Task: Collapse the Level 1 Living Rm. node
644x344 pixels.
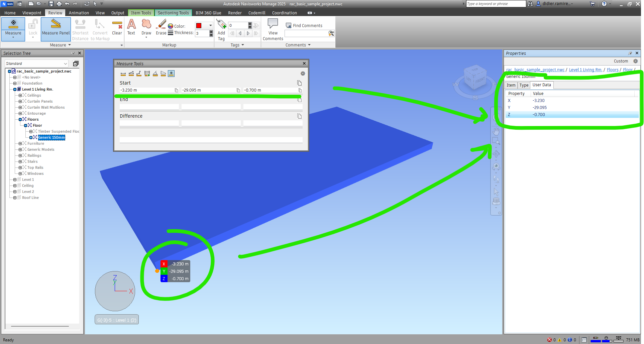Action: [15, 89]
